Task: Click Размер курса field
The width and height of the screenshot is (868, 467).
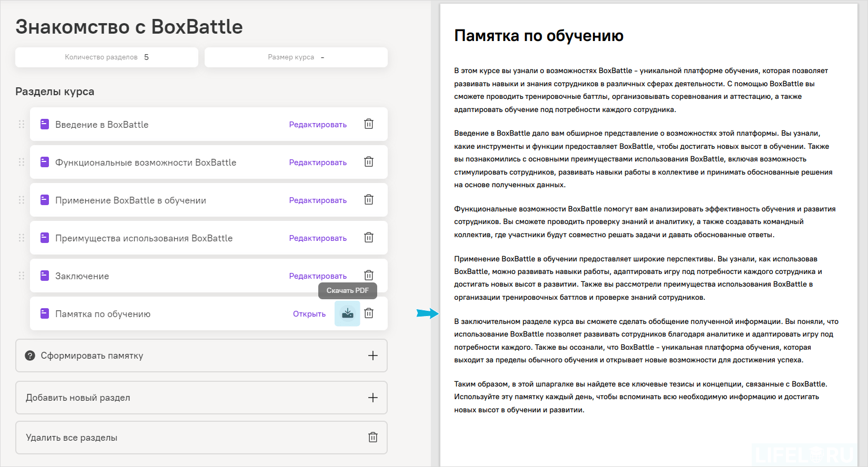Action: point(296,57)
